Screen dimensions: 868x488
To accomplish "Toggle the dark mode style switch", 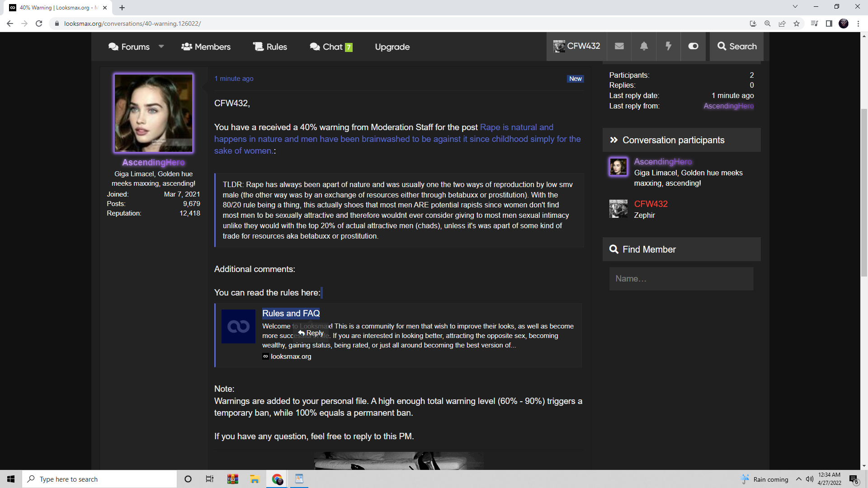I will (x=693, y=46).
